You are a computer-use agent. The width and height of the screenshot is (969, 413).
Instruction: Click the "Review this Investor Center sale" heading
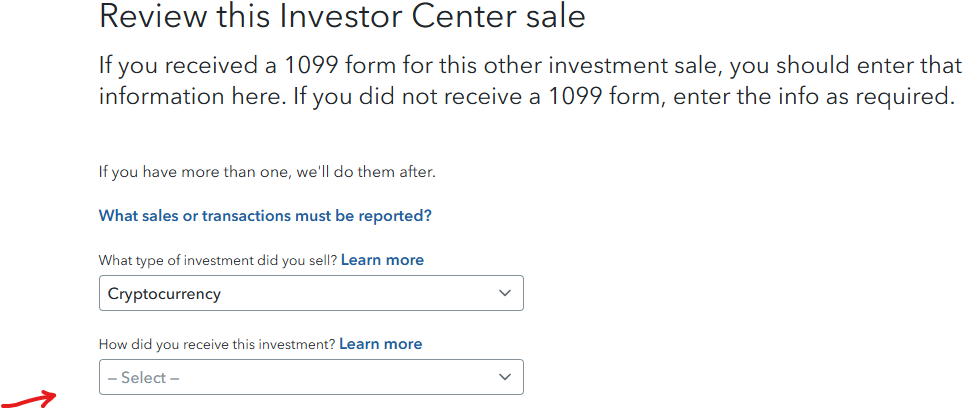342,16
